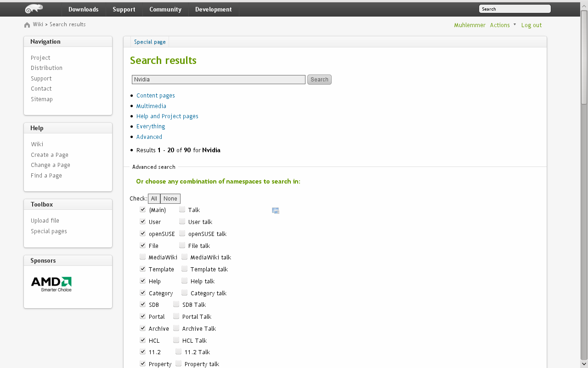Open the Support top menu
This screenshot has width=588, height=368.
click(124, 9)
